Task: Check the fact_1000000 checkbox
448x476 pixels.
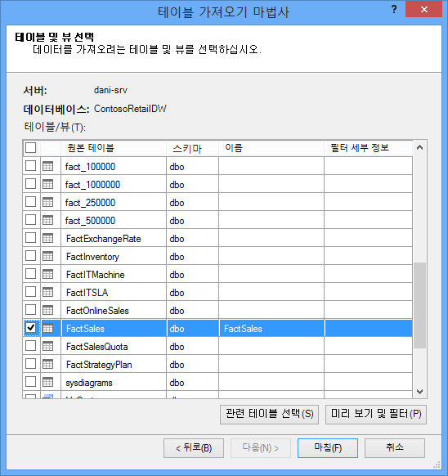Action: [x=30, y=184]
